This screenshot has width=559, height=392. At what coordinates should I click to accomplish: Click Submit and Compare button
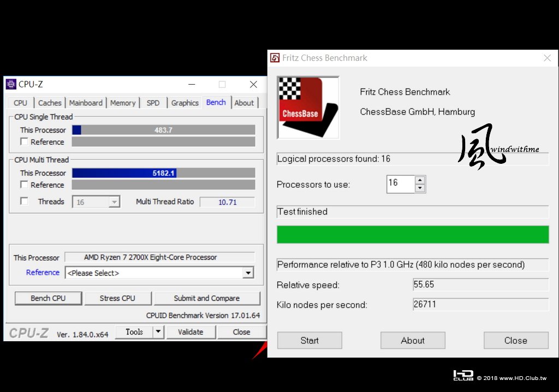point(207,298)
